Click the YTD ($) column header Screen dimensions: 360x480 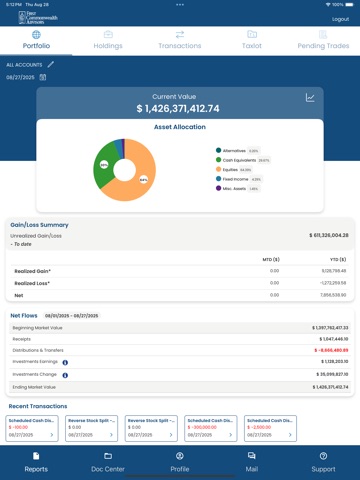338,259
